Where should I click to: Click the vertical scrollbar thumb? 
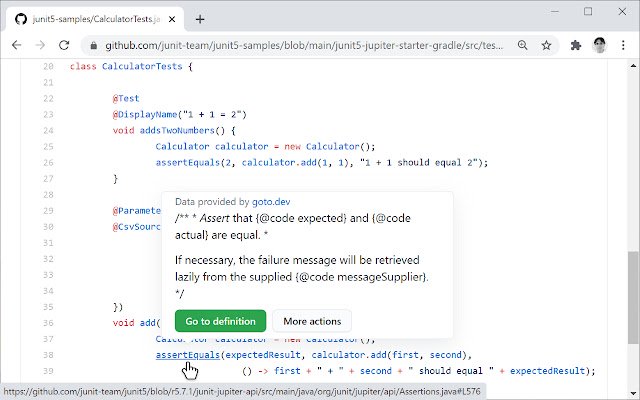633,297
